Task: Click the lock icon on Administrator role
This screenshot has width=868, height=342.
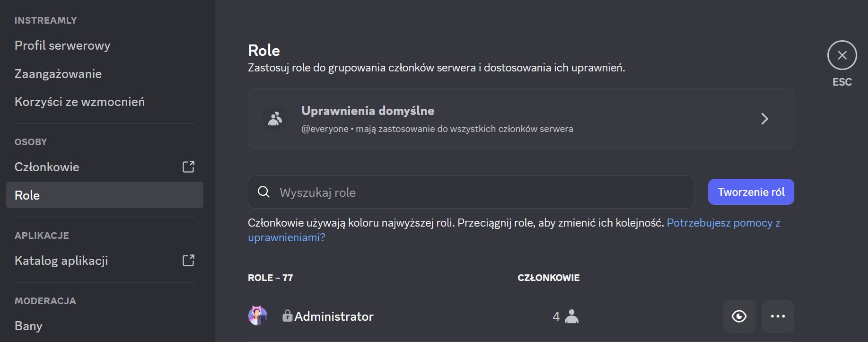Action: [x=287, y=316]
